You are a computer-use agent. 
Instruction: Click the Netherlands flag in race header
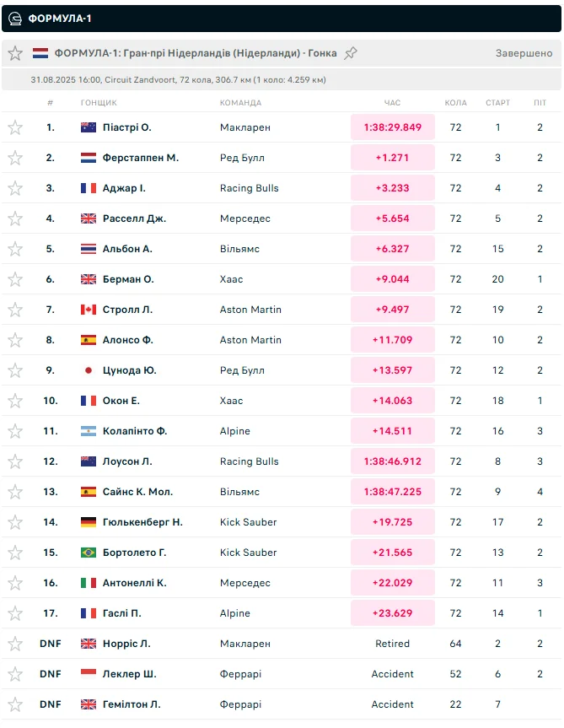tap(40, 53)
